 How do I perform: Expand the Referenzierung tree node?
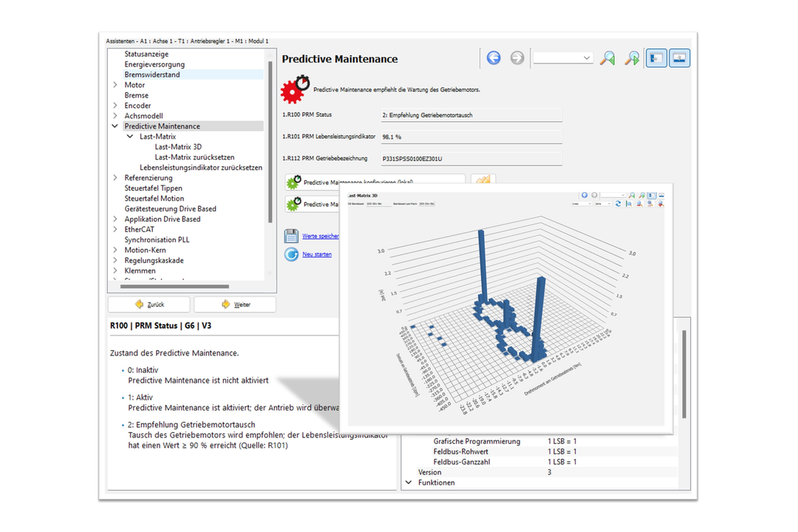click(115, 177)
